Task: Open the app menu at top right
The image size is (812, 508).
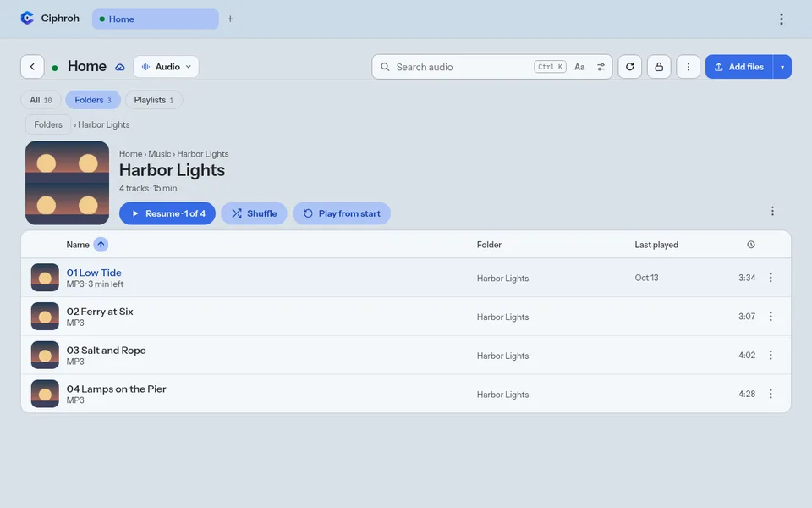Action: click(781, 19)
